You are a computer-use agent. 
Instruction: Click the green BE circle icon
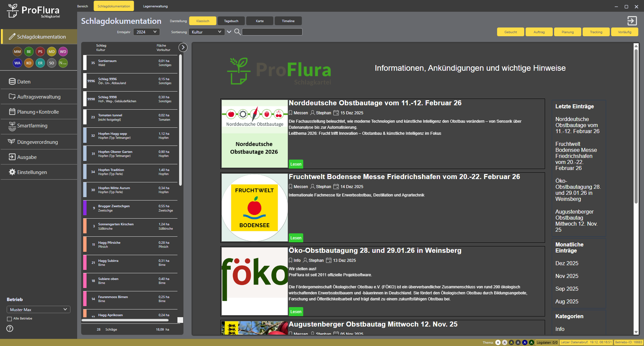click(29, 52)
